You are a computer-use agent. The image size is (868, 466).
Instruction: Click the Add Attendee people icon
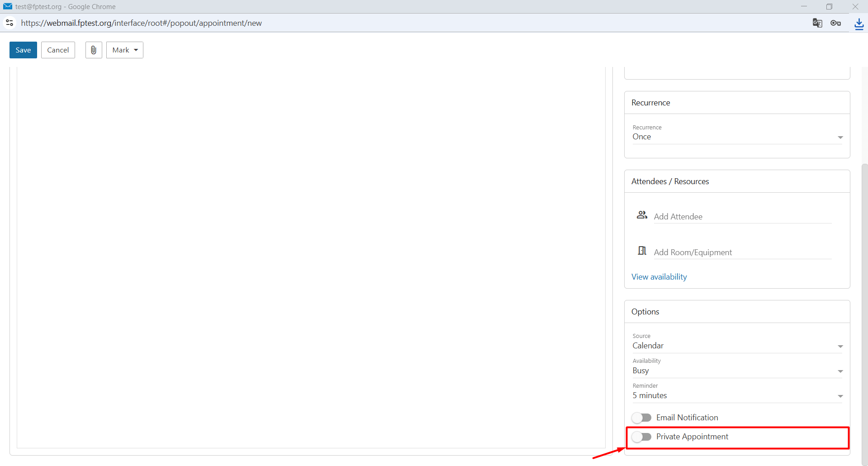click(642, 215)
